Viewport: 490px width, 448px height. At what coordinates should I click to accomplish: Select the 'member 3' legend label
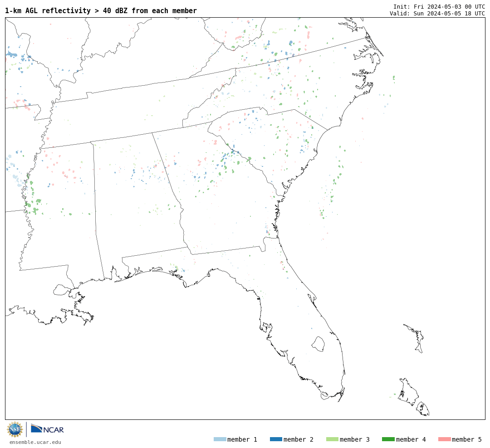(x=355, y=439)
